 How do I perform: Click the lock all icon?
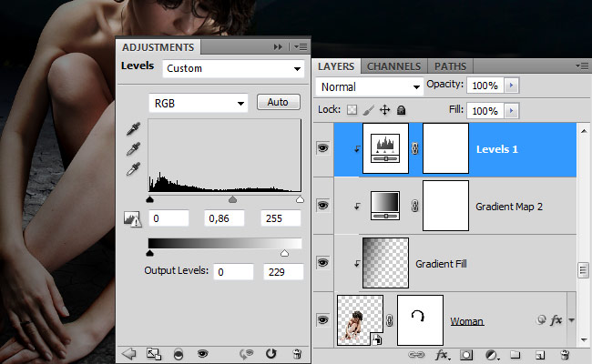[401, 110]
